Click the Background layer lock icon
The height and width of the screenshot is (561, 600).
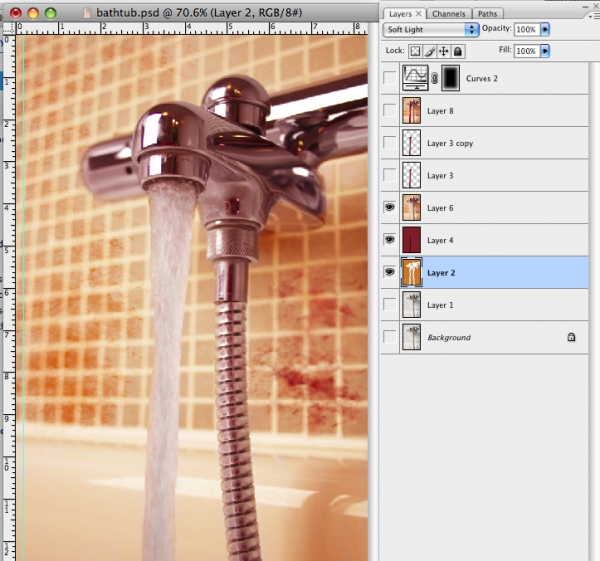[x=571, y=337]
